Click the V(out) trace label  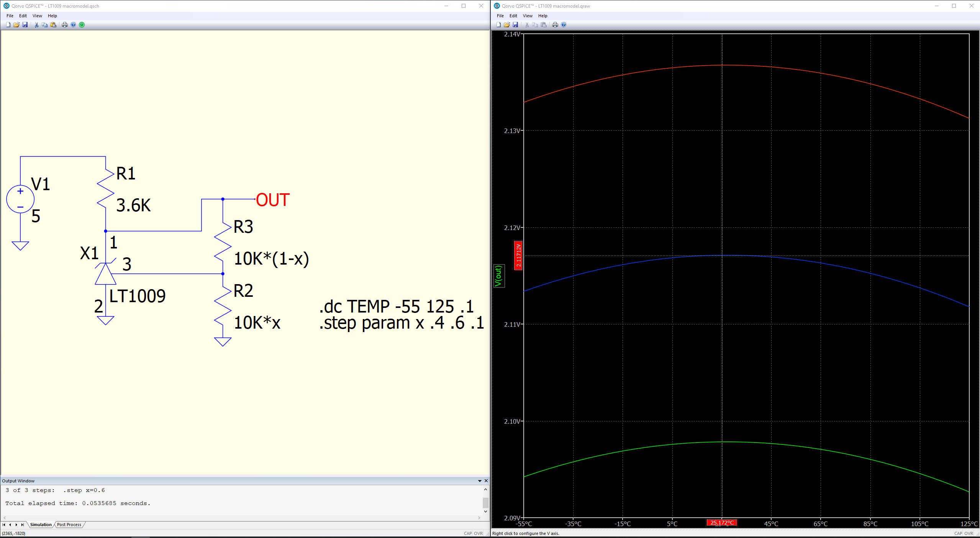click(x=498, y=276)
